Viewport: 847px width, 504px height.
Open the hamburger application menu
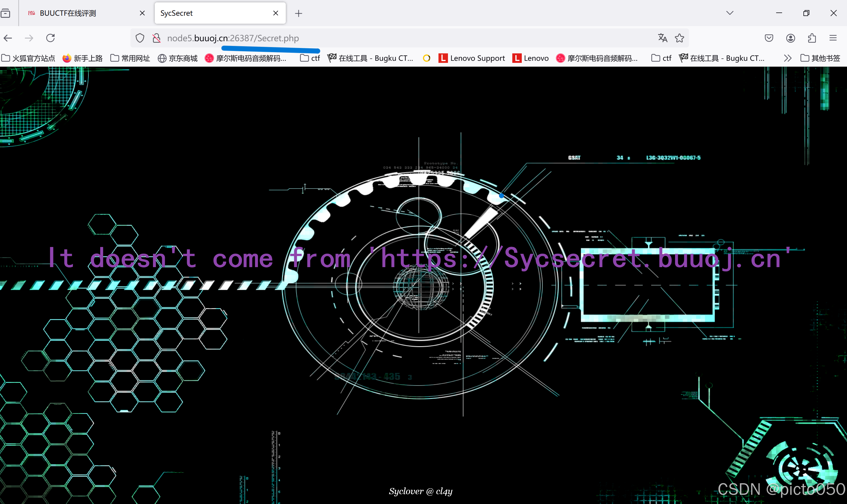tap(834, 38)
